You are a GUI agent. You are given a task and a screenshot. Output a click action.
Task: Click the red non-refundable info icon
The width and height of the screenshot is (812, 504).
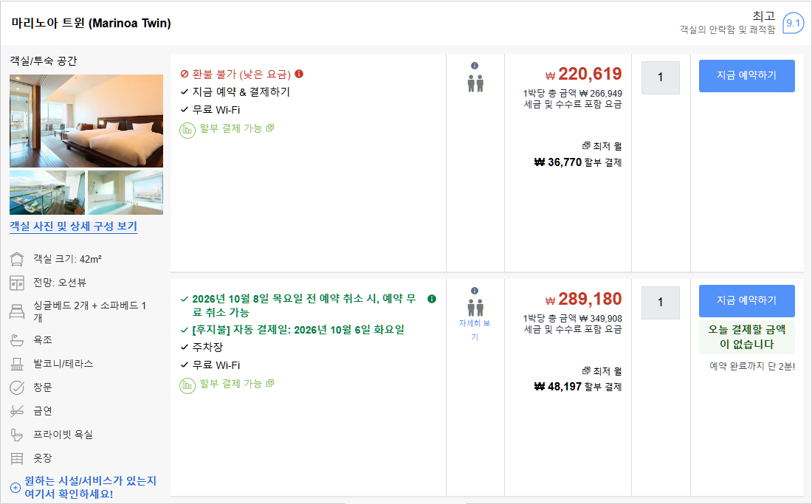(x=299, y=74)
